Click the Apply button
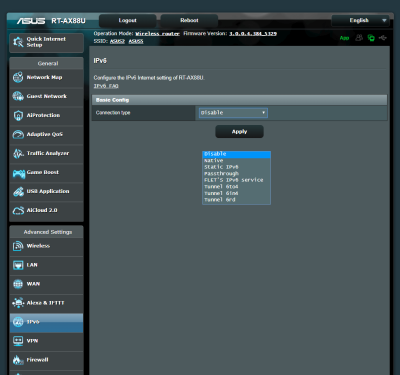 tap(239, 132)
